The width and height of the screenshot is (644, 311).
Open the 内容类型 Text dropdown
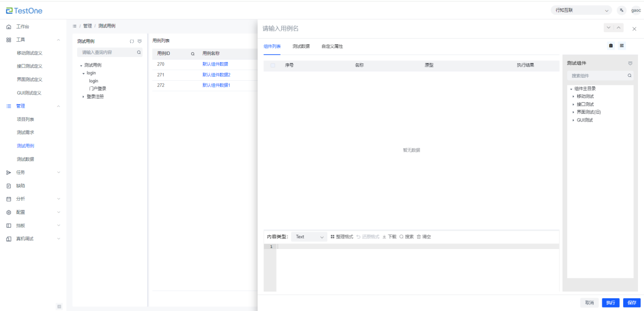point(309,237)
